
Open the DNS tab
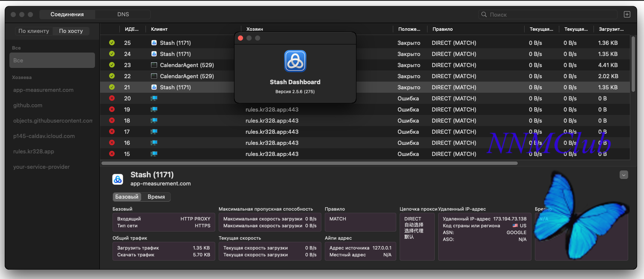pos(123,15)
